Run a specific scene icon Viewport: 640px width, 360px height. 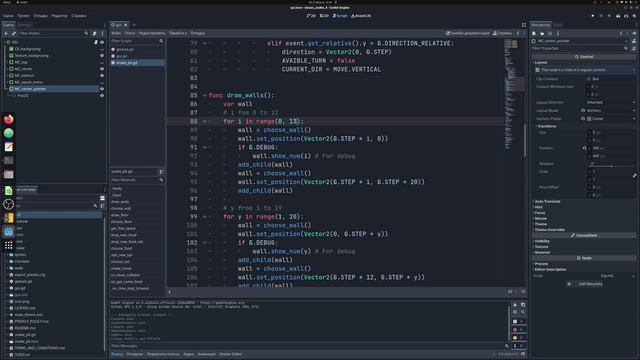coord(626,16)
